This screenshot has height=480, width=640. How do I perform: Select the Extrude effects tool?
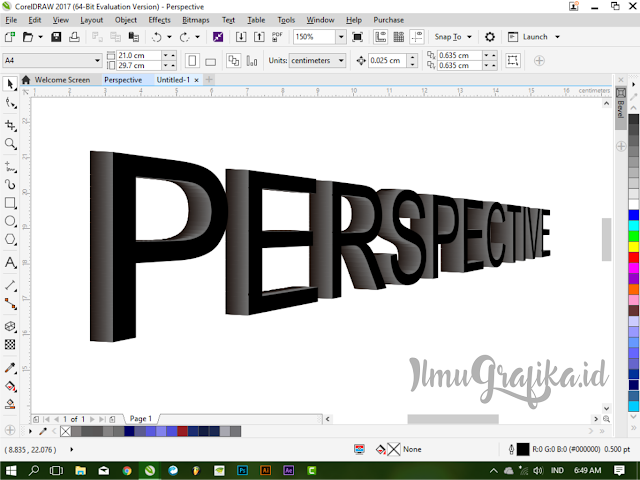click(x=10, y=327)
